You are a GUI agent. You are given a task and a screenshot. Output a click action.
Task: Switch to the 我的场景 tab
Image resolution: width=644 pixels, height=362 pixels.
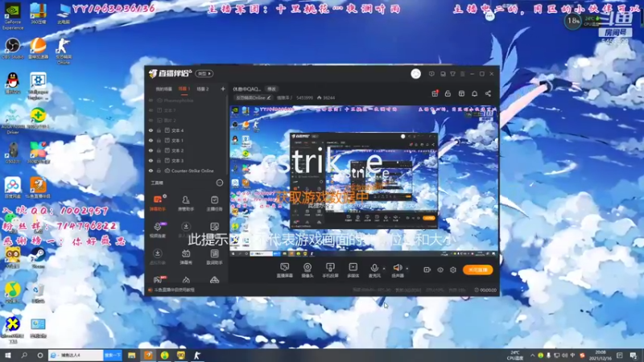pos(163,89)
